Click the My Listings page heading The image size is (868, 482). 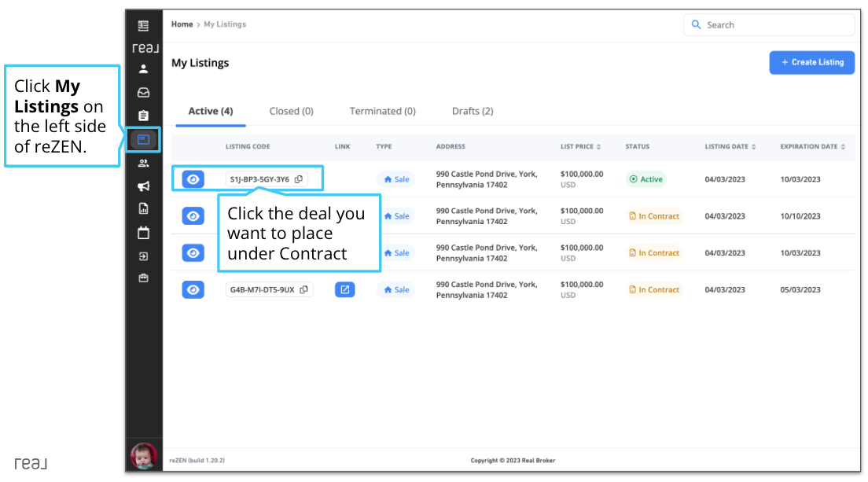(200, 63)
